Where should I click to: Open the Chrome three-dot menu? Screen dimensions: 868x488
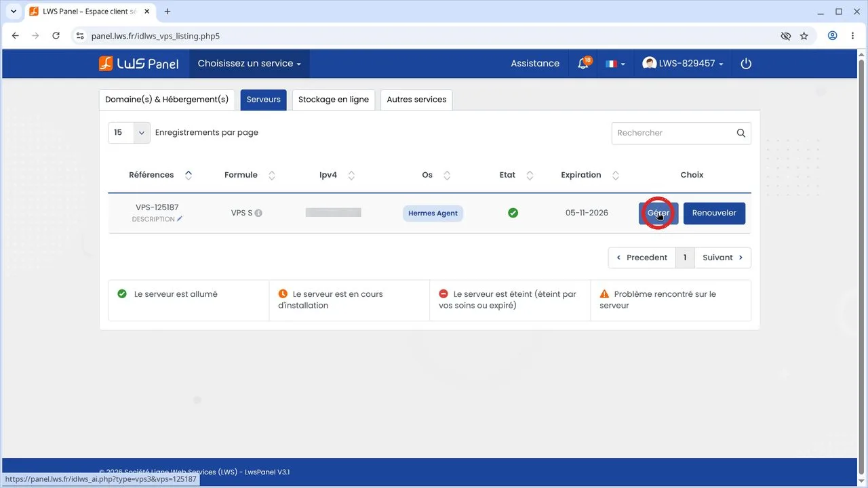click(852, 36)
